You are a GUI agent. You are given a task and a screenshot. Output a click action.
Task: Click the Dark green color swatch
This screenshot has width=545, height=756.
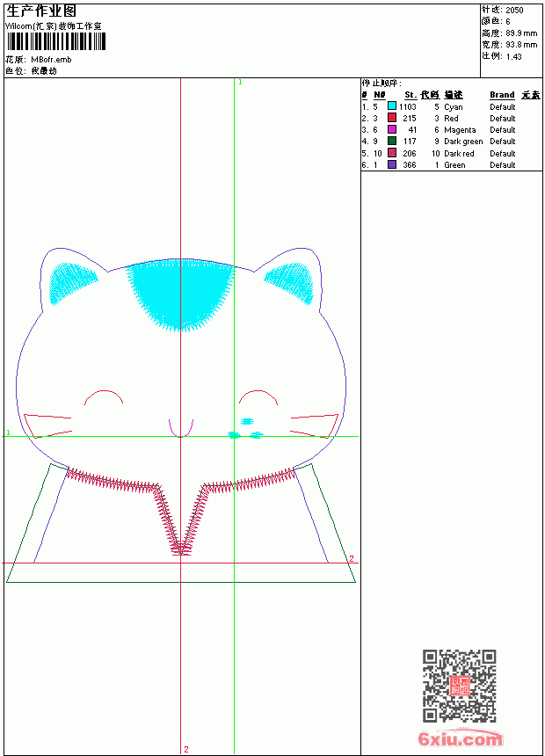(392, 141)
